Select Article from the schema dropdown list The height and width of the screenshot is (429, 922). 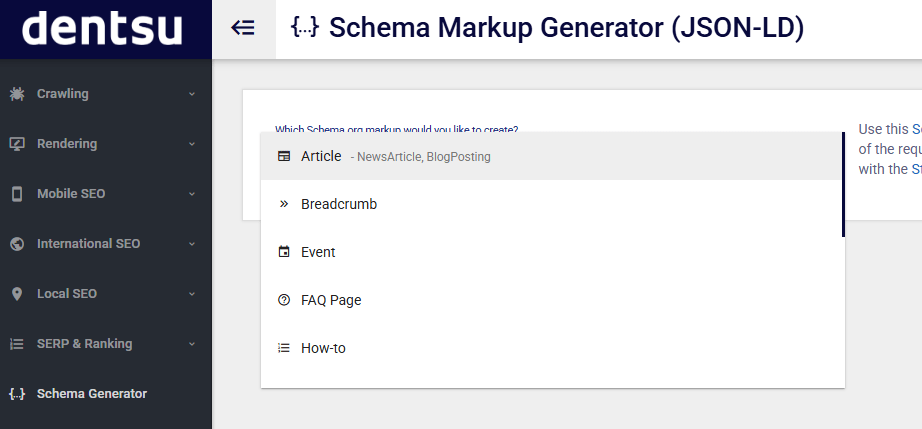pos(552,156)
